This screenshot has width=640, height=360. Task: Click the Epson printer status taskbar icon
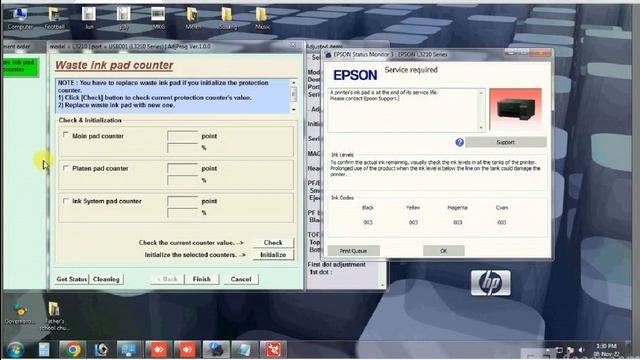click(x=216, y=350)
